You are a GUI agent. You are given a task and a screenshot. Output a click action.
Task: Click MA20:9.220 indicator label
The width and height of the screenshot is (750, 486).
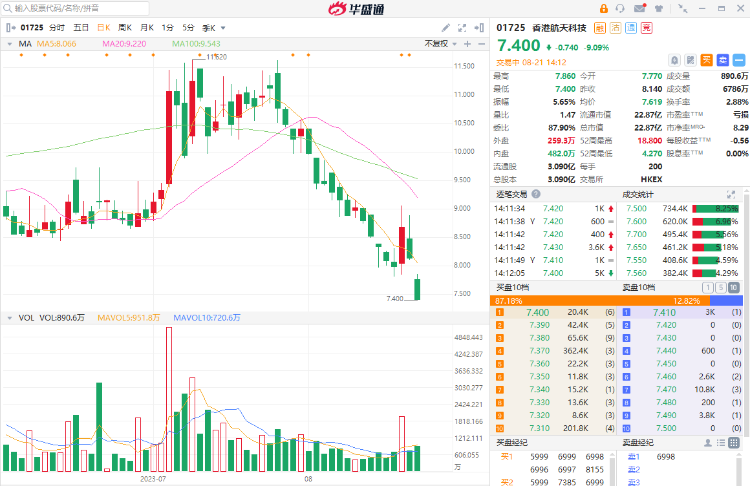click(x=124, y=44)
